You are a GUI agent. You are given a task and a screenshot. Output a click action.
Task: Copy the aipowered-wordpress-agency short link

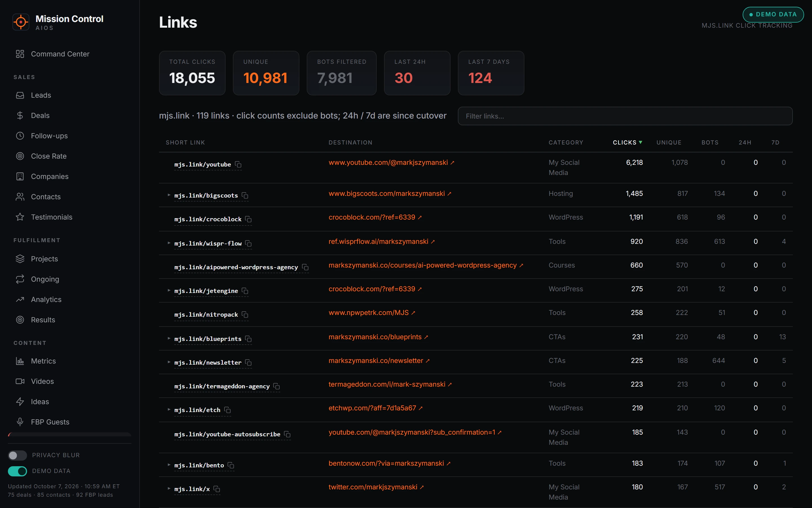point(305,268)
